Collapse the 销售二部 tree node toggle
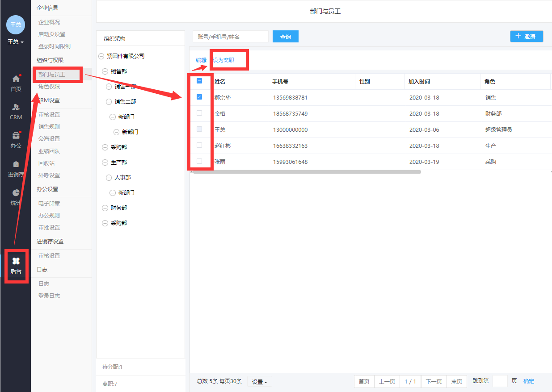This screenshot has height=392, width=552. (x=109, y=102)
